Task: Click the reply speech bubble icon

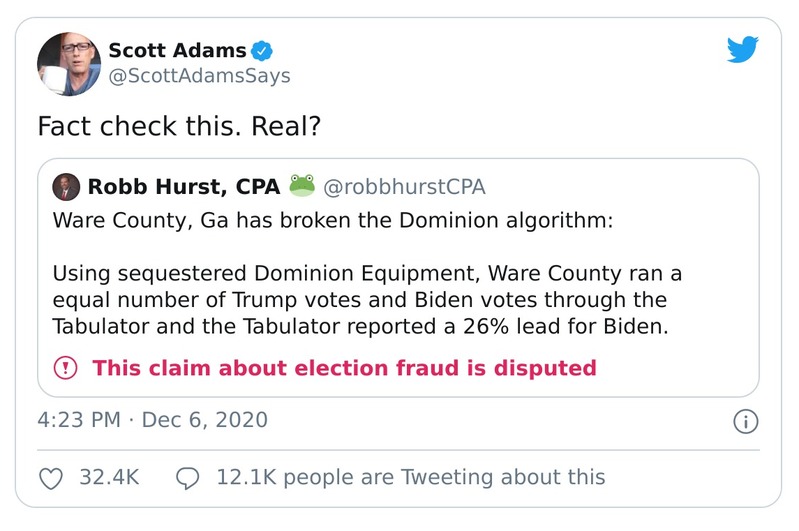Action: tap(188, 478)
